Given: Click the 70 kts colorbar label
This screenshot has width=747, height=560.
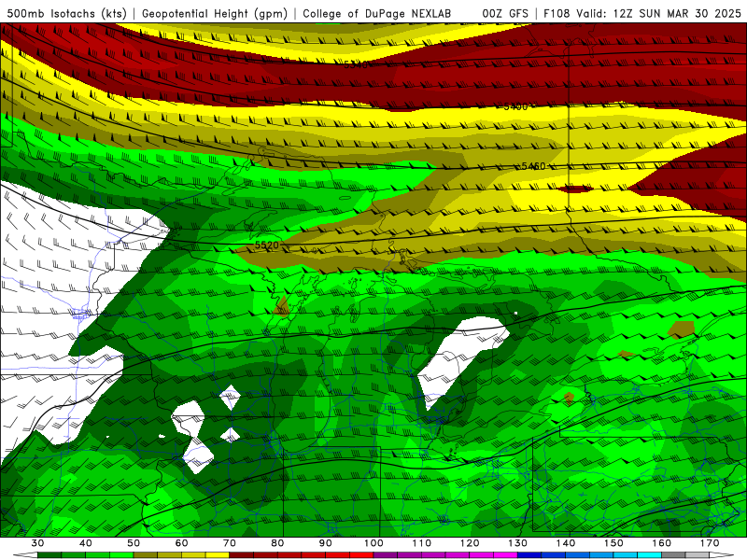Looking at the screenshot, I should click(x=230, y=543).
